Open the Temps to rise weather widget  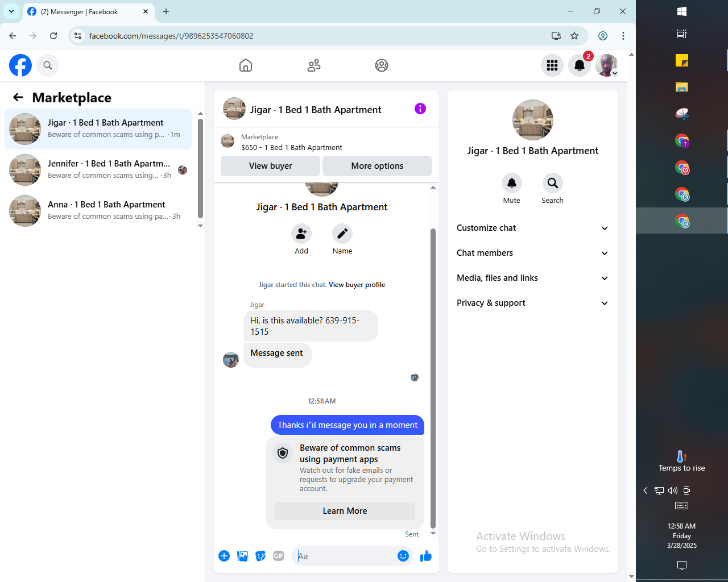click(682, 462)
